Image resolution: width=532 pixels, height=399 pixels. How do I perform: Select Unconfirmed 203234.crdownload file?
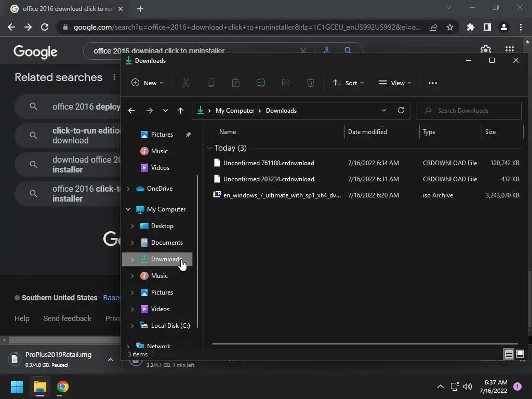(x=366, y=179)
